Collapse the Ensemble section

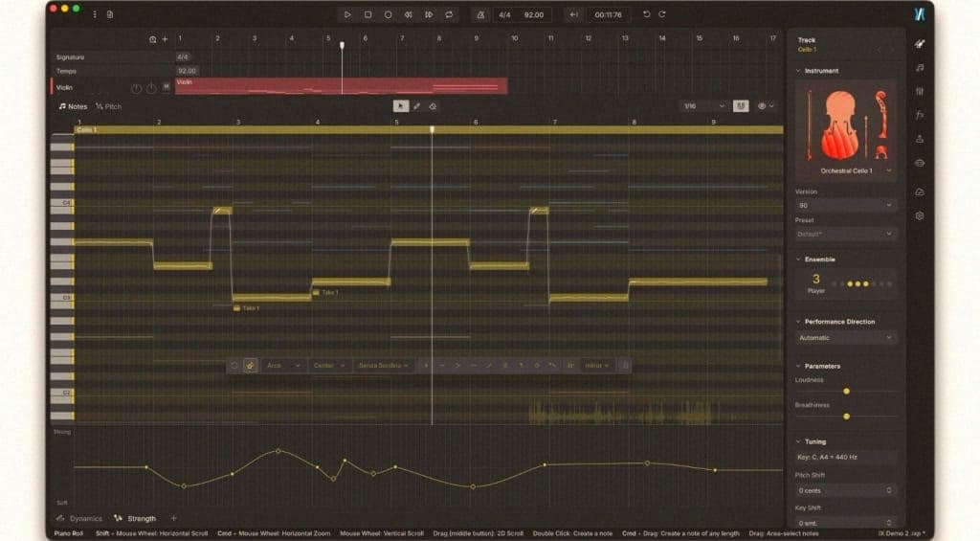(798, 259)
